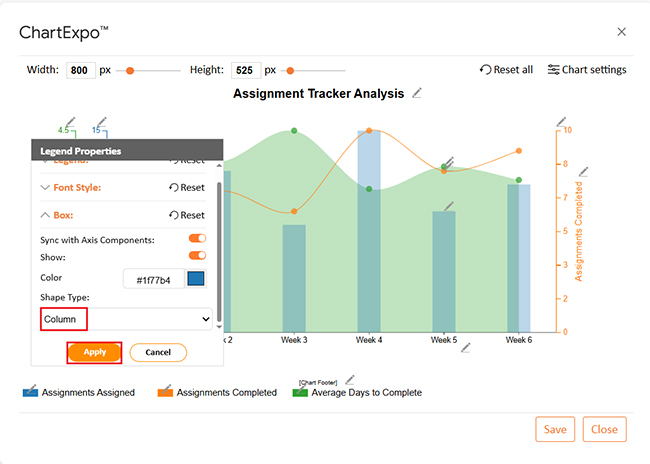Viewport: 650px width, 464px height.
Task: Click the blue color swatch
Action: tap(196, 278)
